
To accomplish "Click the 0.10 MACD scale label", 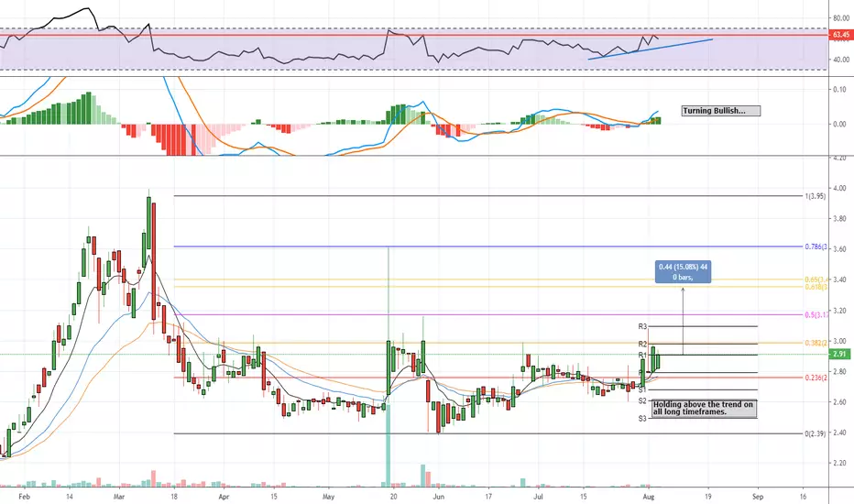I will pyautogui.click(x=839, y=90).
